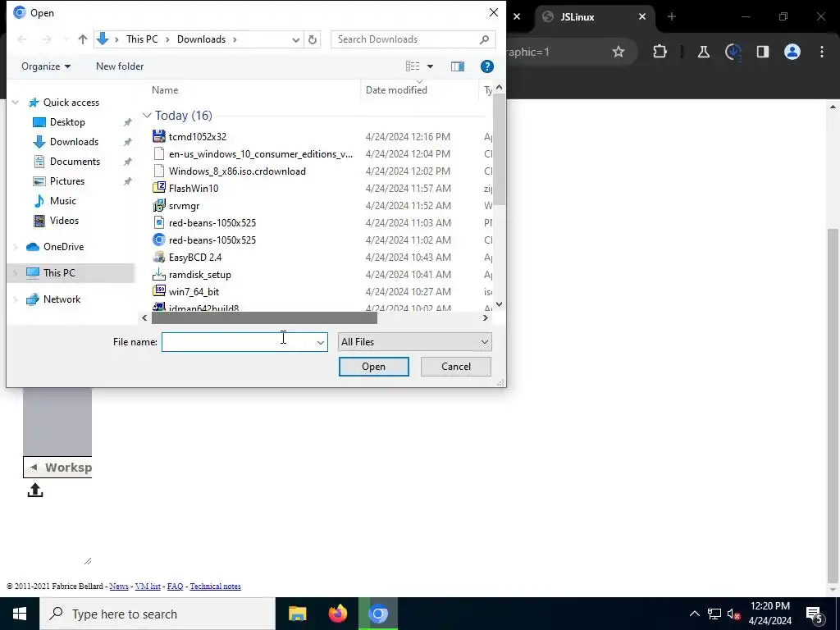The height and width of the screenshot is (630, 840).
Task: Open the address bar history dropdown
Action: pos(295,39)
